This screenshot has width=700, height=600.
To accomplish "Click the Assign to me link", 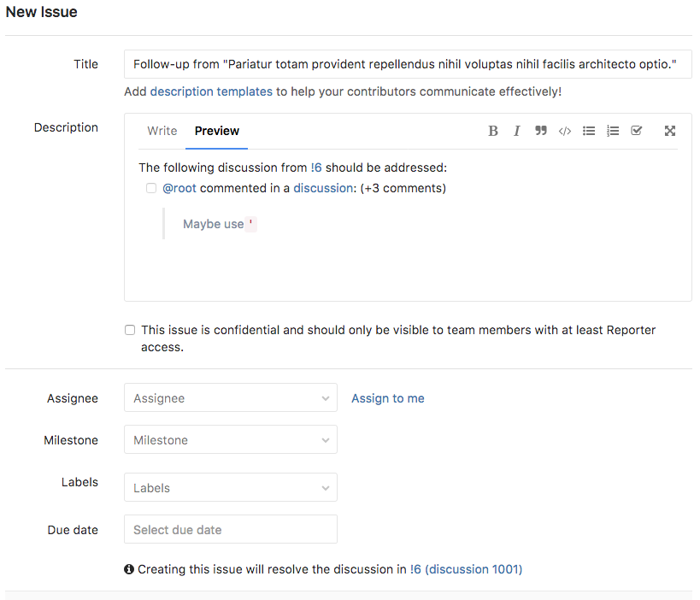I will 388,398.
